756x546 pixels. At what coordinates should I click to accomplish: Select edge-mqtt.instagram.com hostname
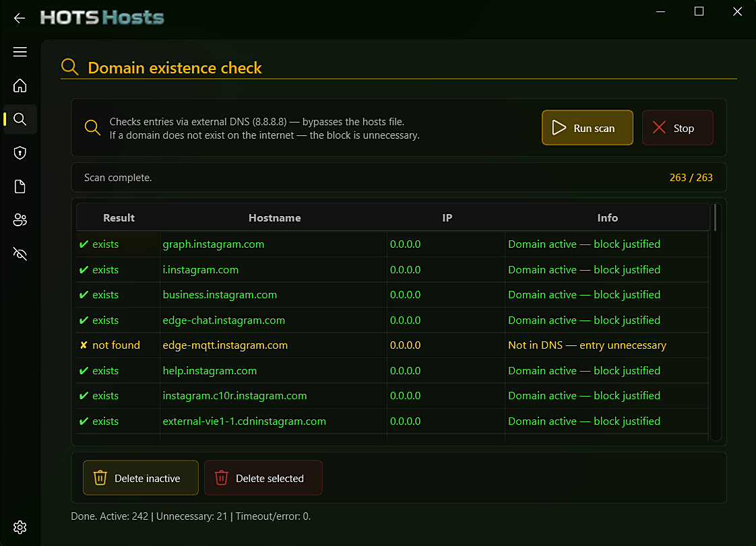[225, 345]
